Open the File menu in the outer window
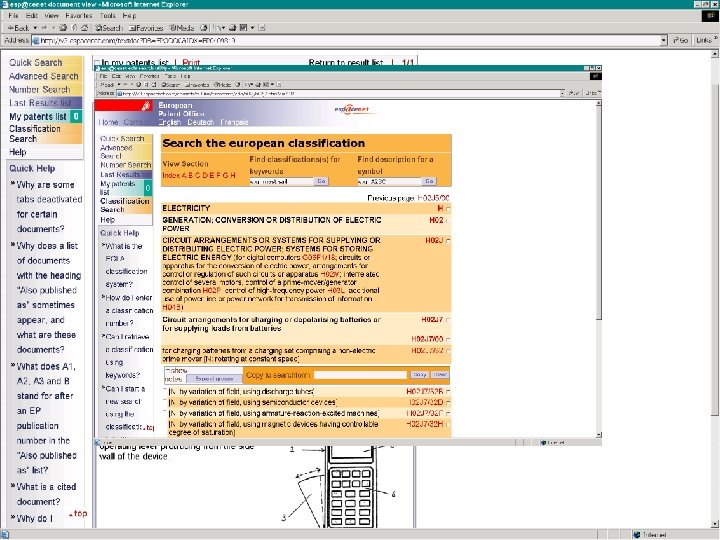The width and height of the screenshot is (720, 540). [14, 16]
